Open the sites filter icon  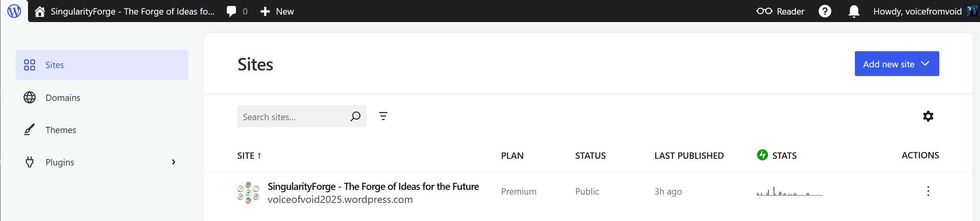coord(383,116)
